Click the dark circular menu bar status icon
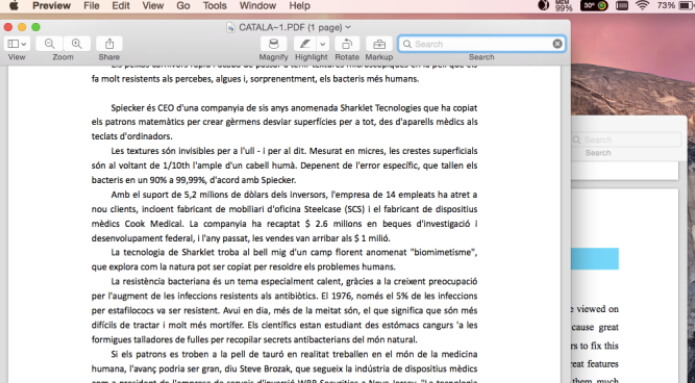The image size is (695, 383). [543, 5]
